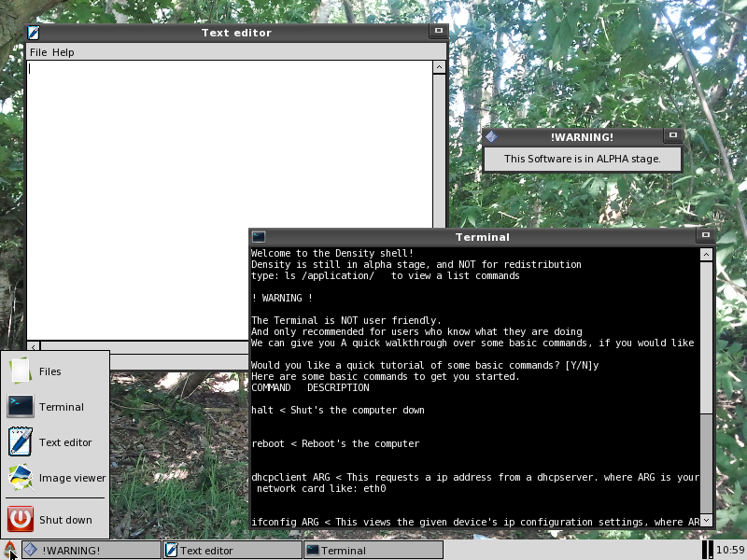
Task: Open the File menu in Text editor
Action: pos(38,52)
